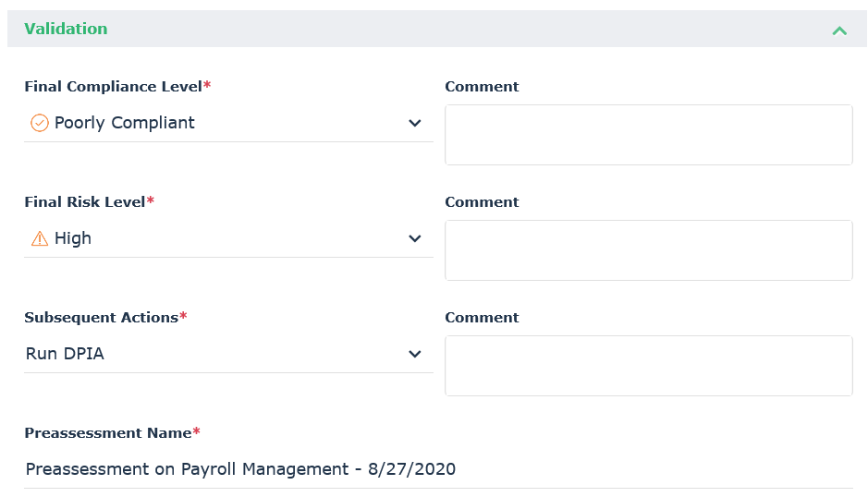Collapse the Validation section with the green chevron
This screenshot has width=868, height=497.
point(839,30)
